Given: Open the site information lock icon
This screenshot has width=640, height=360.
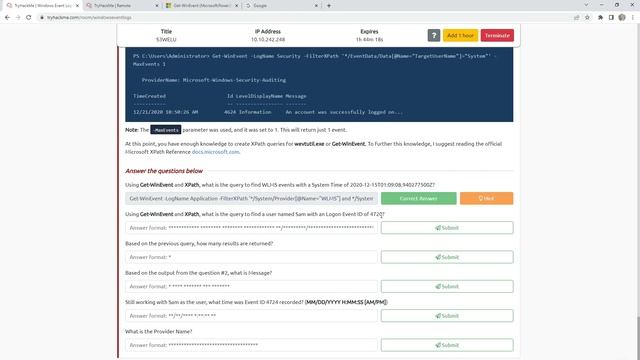Looking at the screenshot, I should point(42,18).
